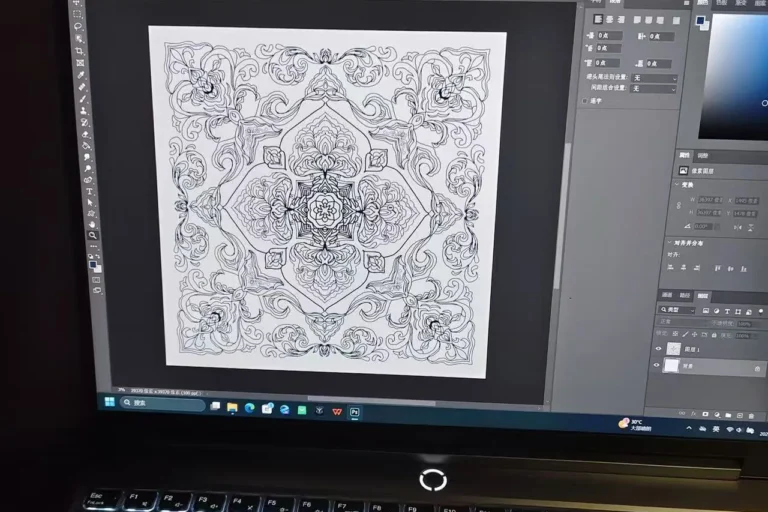Image resolution: width=768 pixels, height=512 pixels.
Task: Click the center-align paragraph icon
Action: tap(610, 20)
